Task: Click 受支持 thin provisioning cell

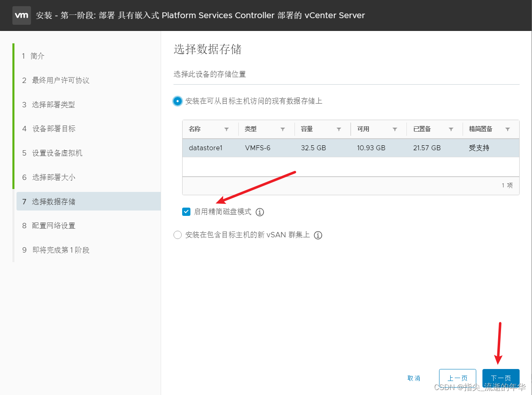Action: (479, 148)
